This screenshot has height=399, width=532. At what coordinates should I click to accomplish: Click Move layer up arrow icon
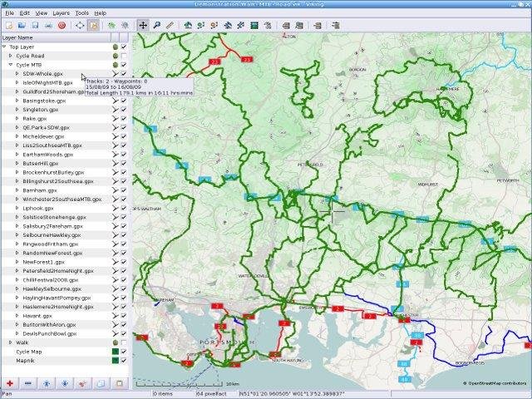pos(47,383)
